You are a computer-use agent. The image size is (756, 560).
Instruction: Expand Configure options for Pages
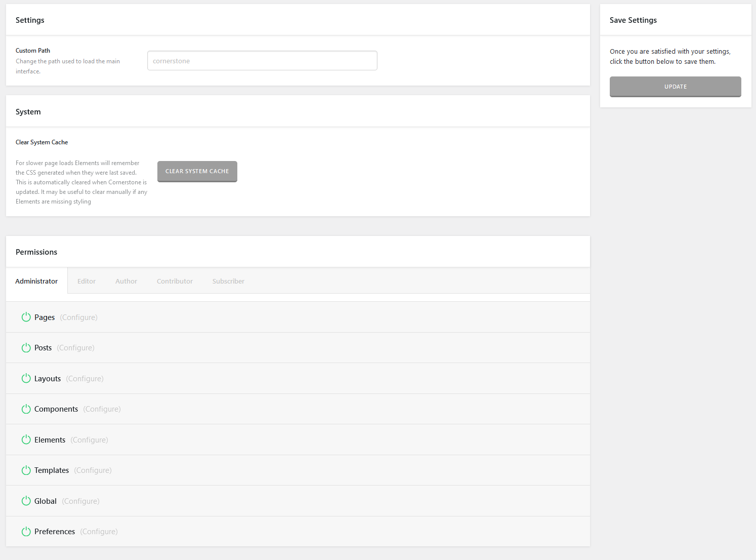pos(78,317)
